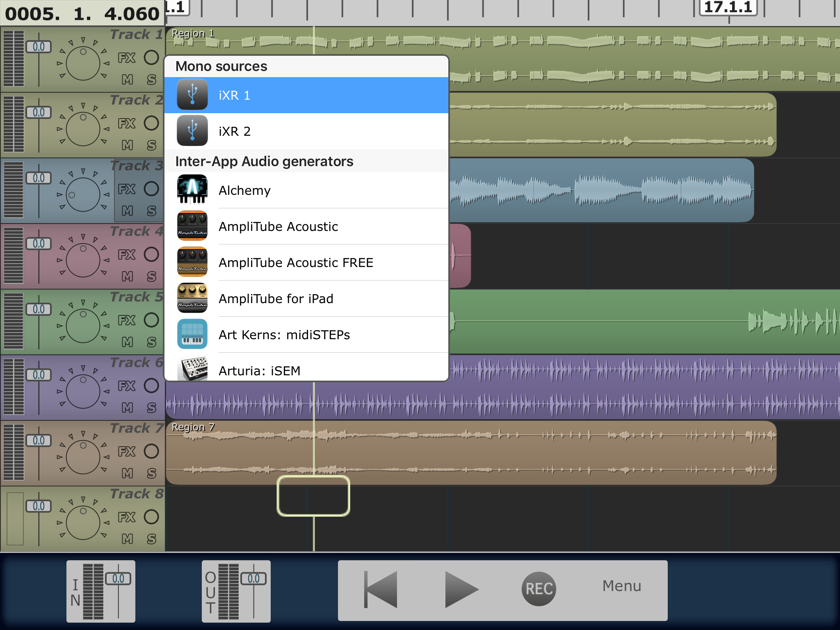Screen dimensions: 840x630
Task: Click the AmpliTube Acoustic app icon
Action: pyautogui.click(x=192, y=226)
